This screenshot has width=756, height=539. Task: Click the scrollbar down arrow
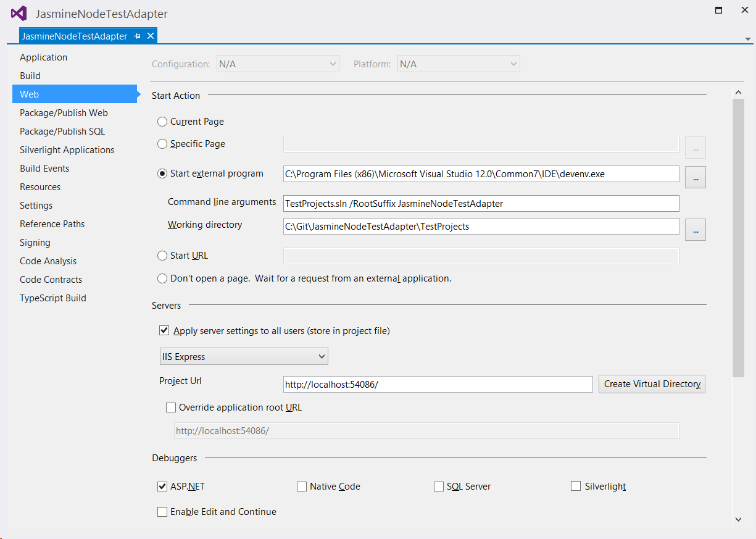click(x=739, y=519)
